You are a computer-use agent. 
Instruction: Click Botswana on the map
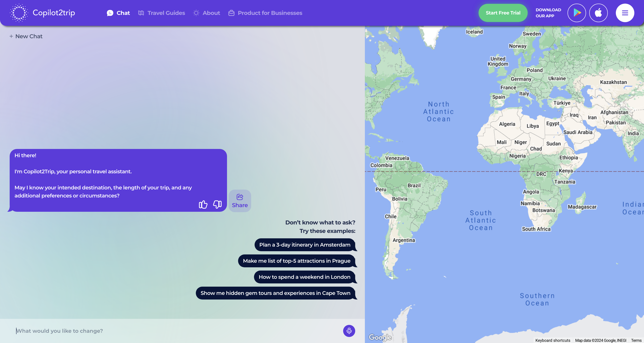pyautogui.click(x=544, y=210)
